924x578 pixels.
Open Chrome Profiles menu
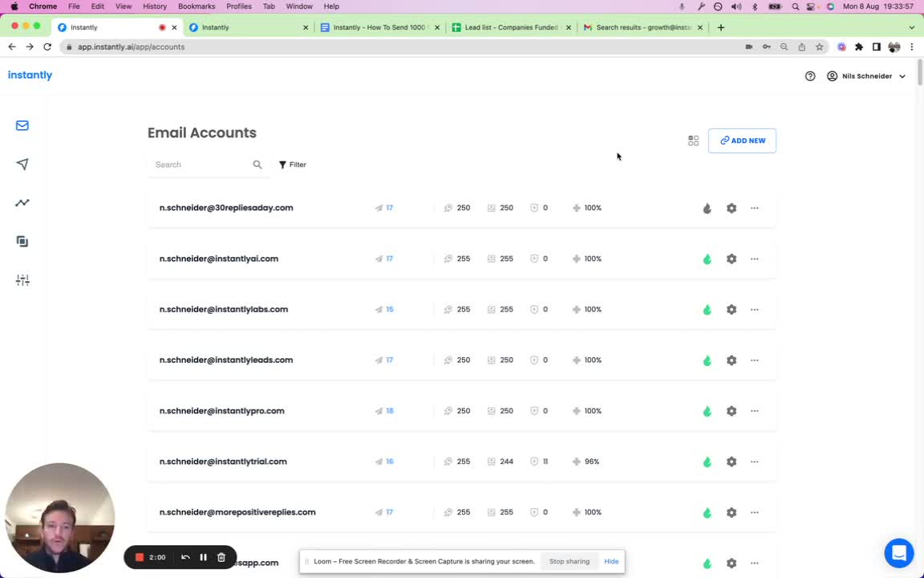click(x=239, y=6)
